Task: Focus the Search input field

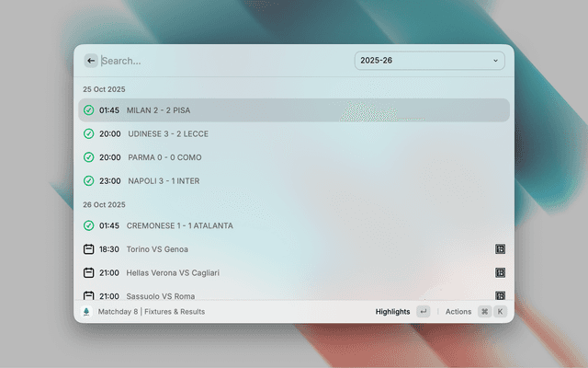Action: pos(220,61)
